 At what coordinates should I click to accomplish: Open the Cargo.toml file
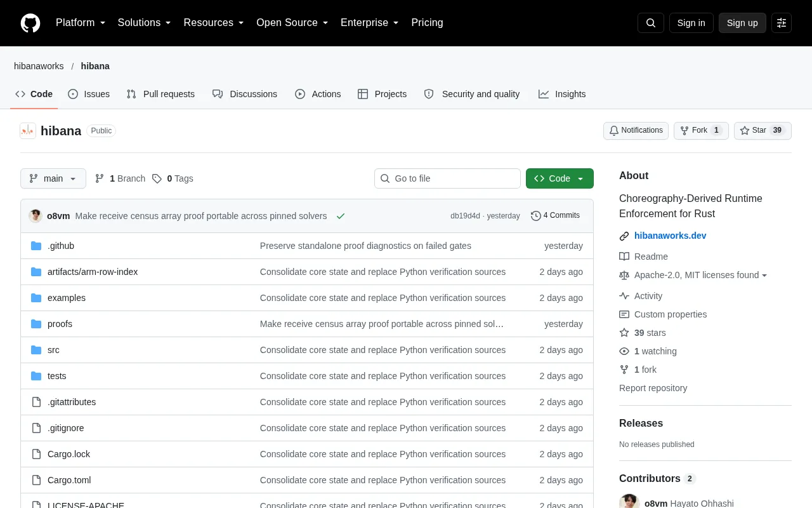69,480
